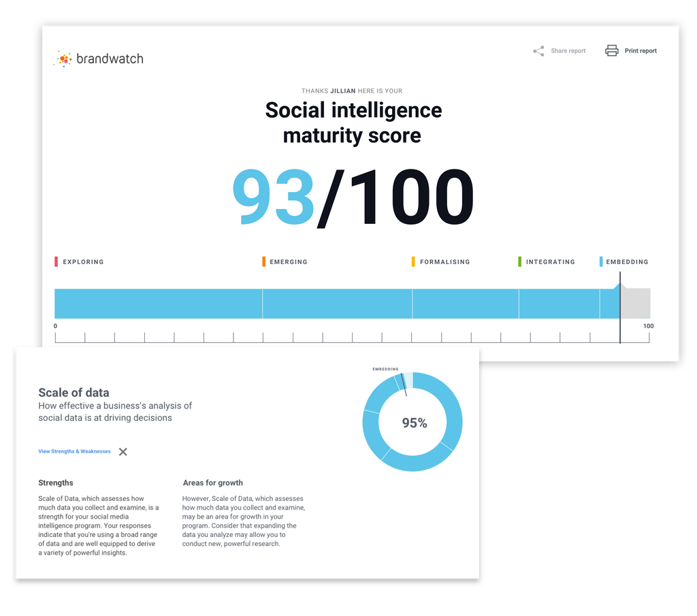697x616 pixels.
Task: Click the share report icon
Action: click(x=538, y=51)
